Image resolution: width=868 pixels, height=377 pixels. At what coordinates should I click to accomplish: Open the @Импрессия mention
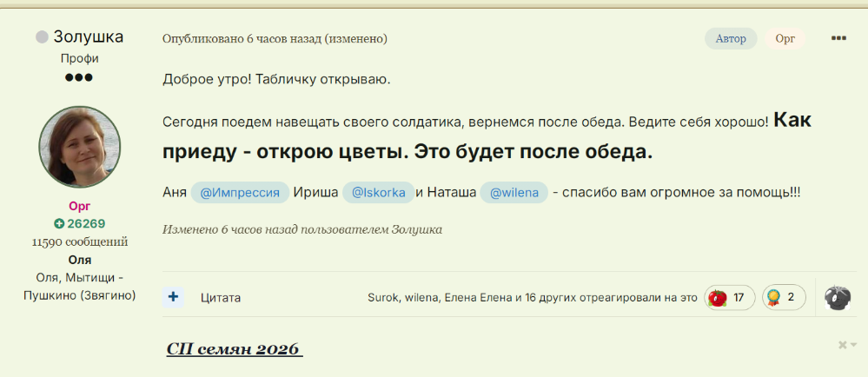pyautogui.click(x=239, y=193)
